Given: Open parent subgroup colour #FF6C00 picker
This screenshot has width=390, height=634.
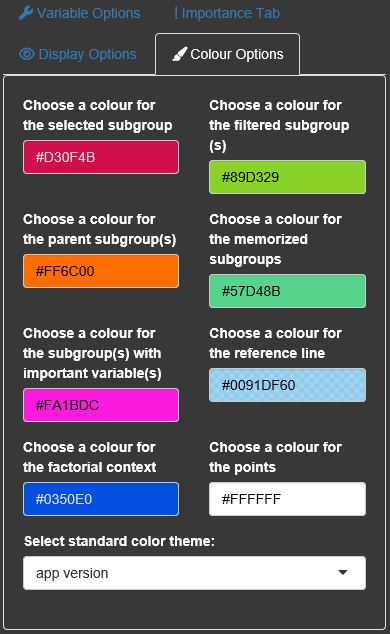Looking at the screenshot, I should [101, 271].
